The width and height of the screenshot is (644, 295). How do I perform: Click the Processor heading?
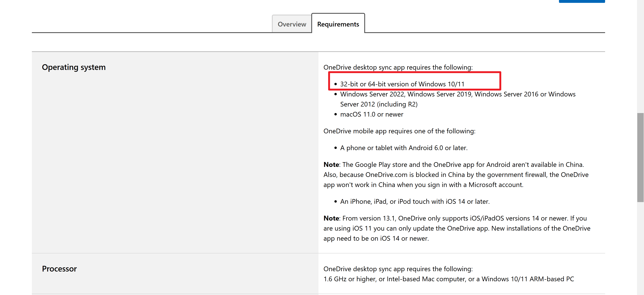pos(59,269)
